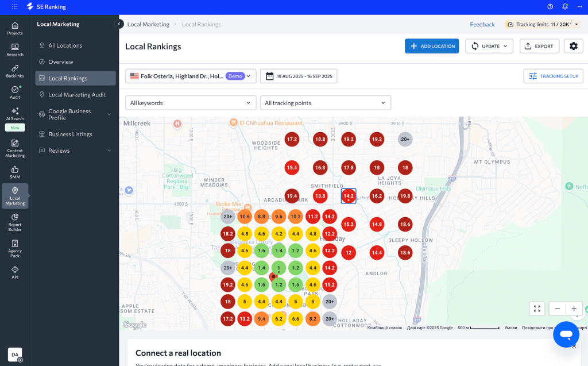Image resolution: width=588 pixels, height=366 pixels.
Task: Collapse the Local Marketing side panel
Action: point(119,24)
